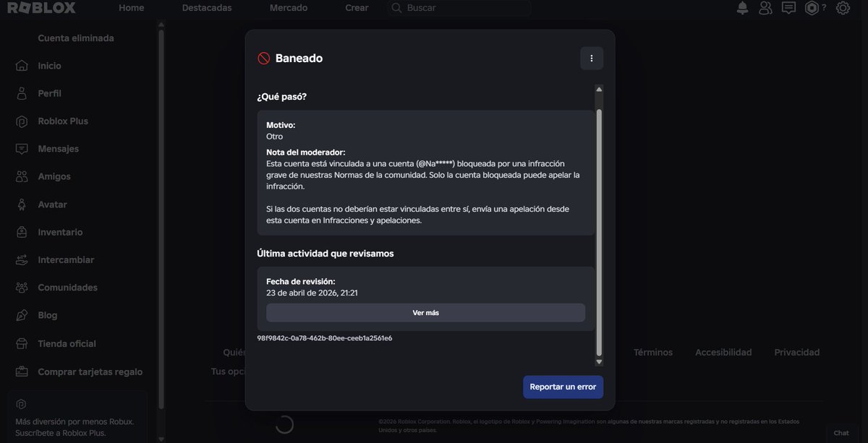868x443 pixels.
Task: Click the Inicio home icon in sidebar
Action: coord(22,66)
